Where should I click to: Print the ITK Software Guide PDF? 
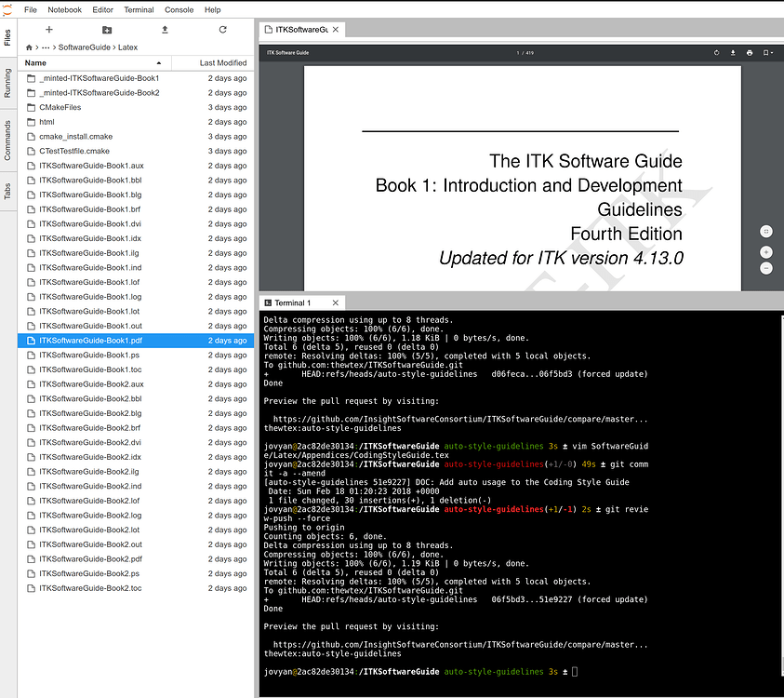tap(751, 53)
